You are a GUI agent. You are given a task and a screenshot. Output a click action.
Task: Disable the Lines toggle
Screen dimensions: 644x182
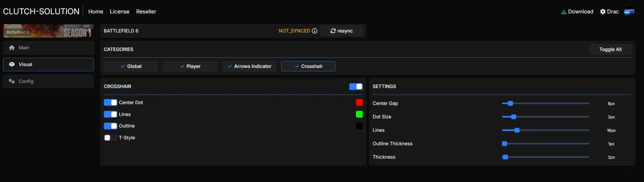tap(110, 114)
